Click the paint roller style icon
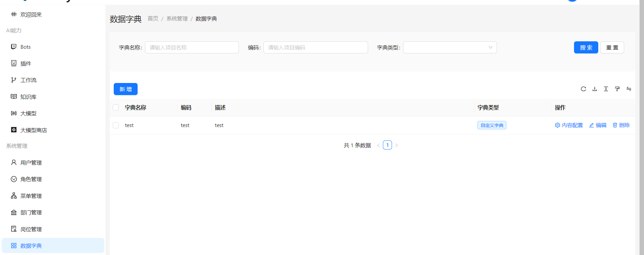Screen dimensions: 644x255 coord(617,89)
